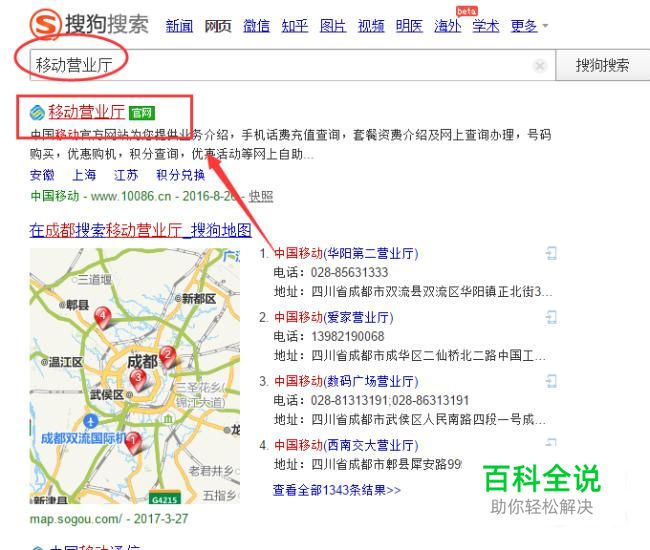
Task: Open the 江苏 sublink
Action: [126, 175]
